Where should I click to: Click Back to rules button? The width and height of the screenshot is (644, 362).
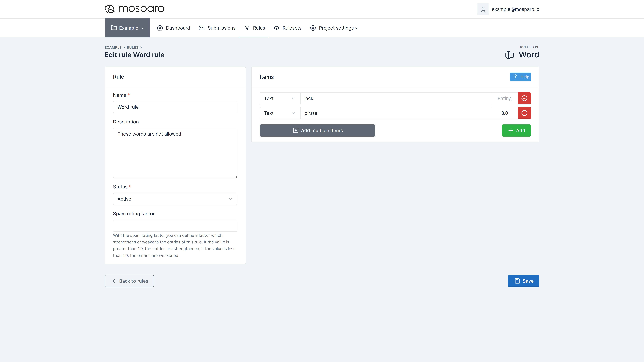129,281
